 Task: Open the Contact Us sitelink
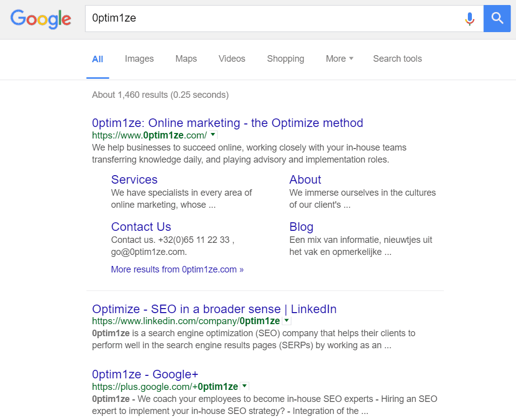point(141,227)
